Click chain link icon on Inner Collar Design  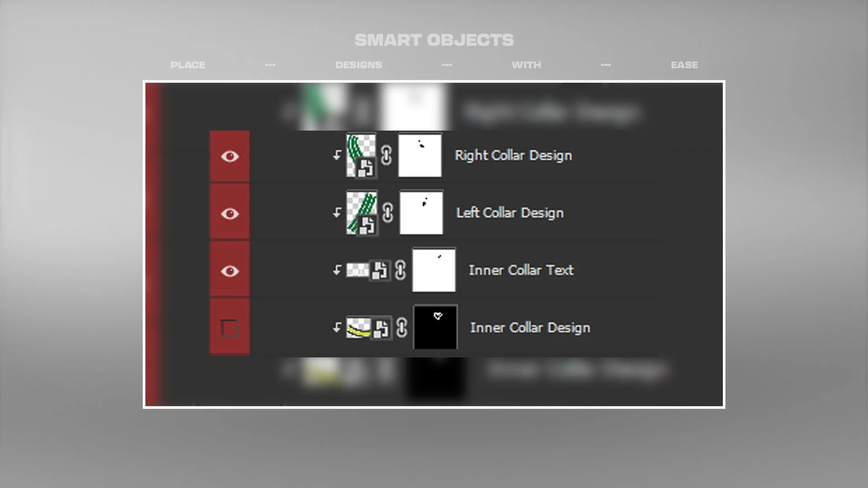[x=401, y=328]
